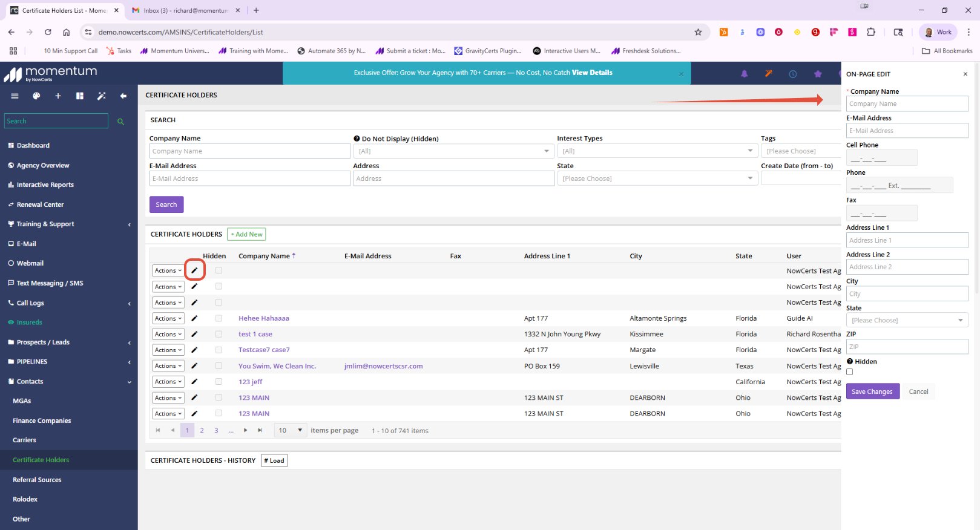
Task: Click the orange rocket icon in header
Action: 769,74
